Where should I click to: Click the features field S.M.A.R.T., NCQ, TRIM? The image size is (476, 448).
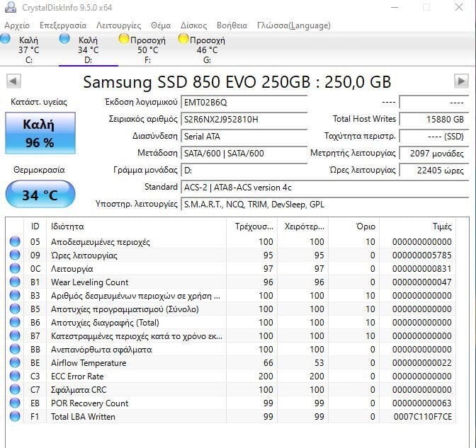click(x=325, y=204)
